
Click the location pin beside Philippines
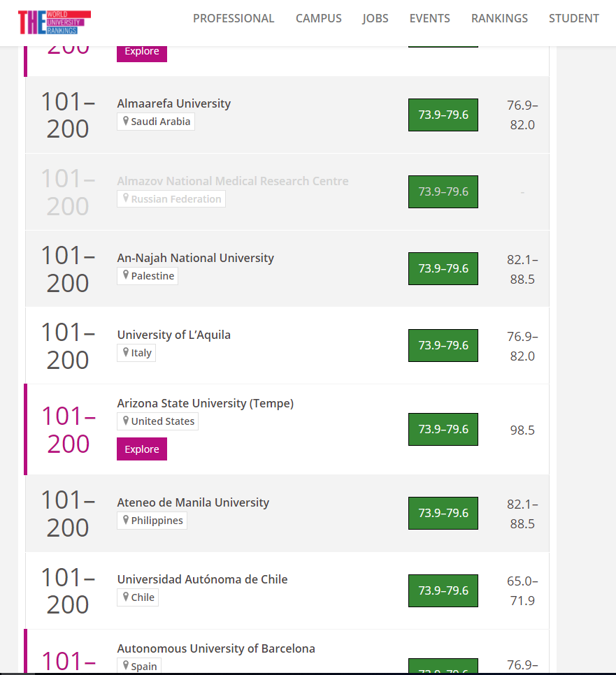click(x=126, y=521)
